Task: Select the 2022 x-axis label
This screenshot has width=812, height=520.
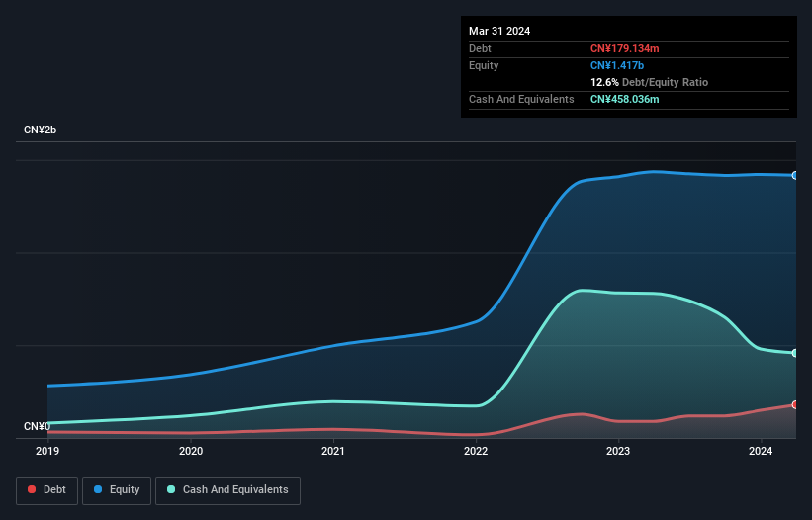Action: point(476,451)
